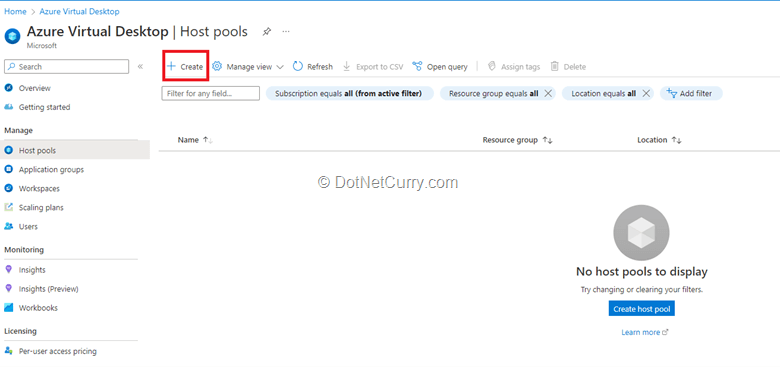Click the Filter for any field box
Image resolution: width=780 pixels, height=367 pixels.
pos(210,93)
